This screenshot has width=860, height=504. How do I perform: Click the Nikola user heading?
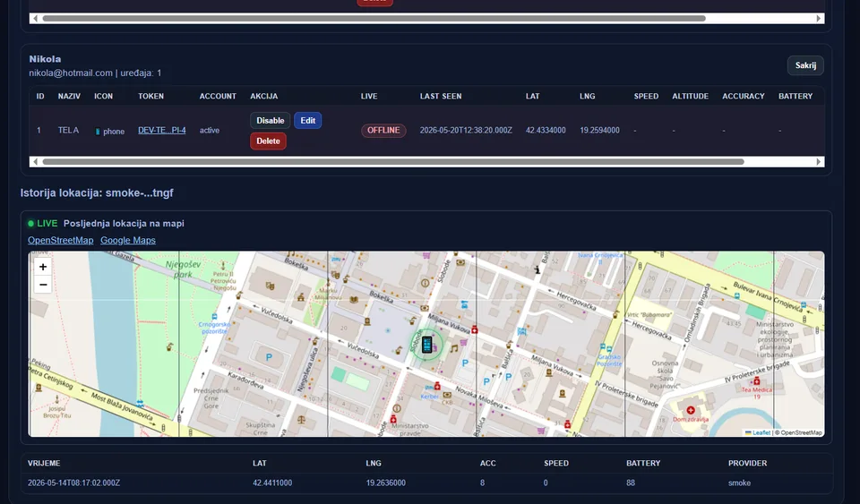[45, 58]
